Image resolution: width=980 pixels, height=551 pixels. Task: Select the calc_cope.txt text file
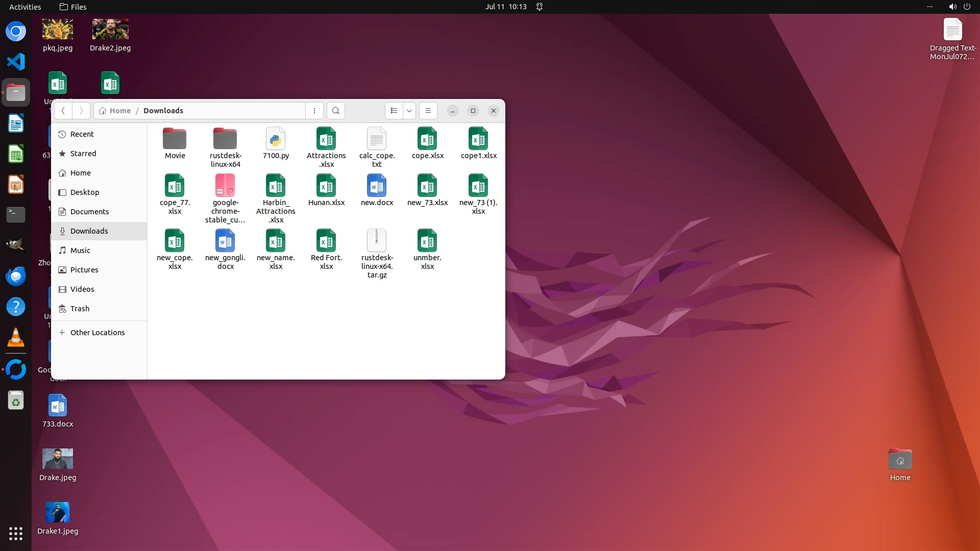click(x=377, y=139)
